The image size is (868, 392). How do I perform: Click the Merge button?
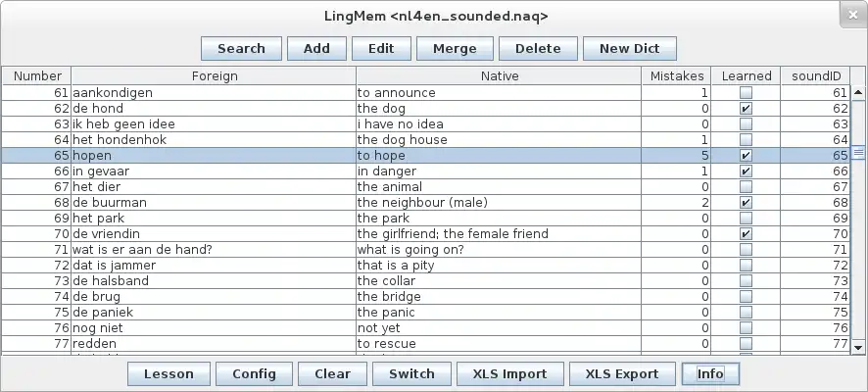click(x=454, y=49)
